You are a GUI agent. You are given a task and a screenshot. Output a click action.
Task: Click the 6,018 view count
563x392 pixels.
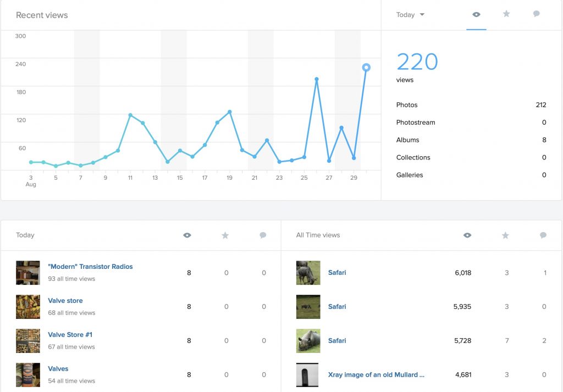(x=463, y=273)
